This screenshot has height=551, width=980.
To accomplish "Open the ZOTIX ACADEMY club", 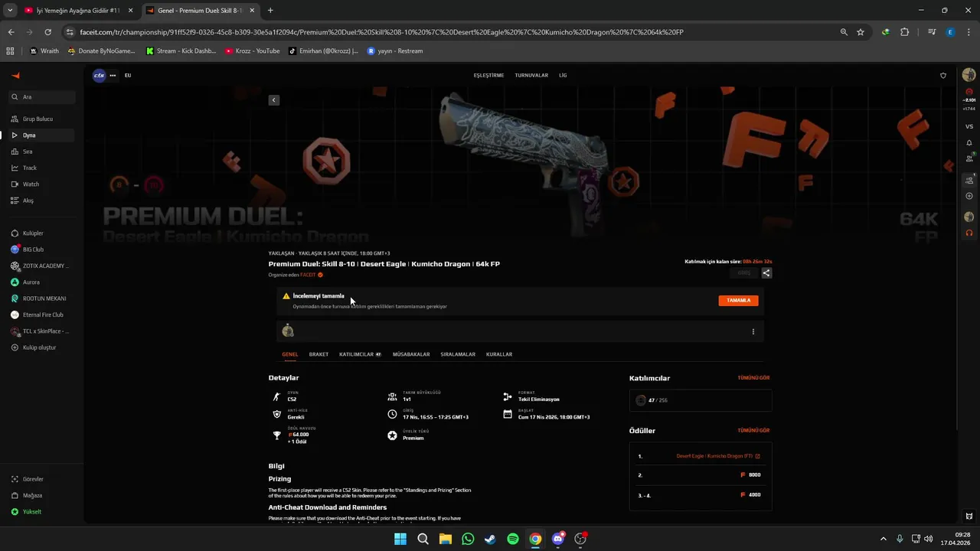I will point(41,266).
